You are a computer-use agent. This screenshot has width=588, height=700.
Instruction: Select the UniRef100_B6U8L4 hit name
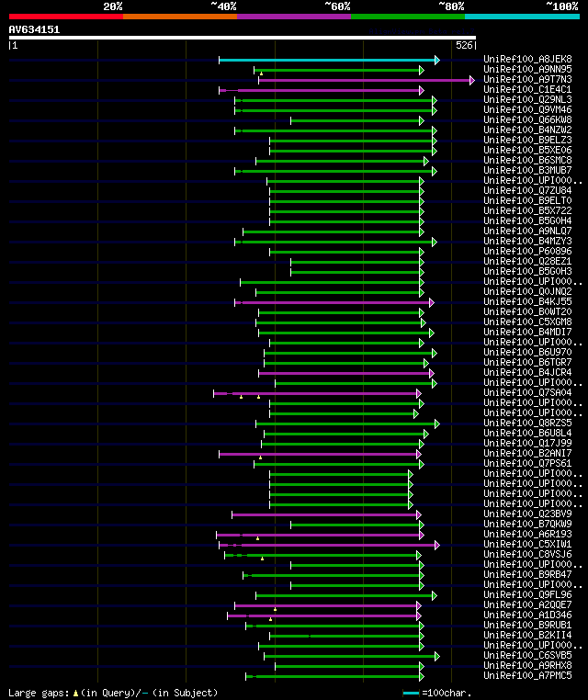tap(527, 434)
